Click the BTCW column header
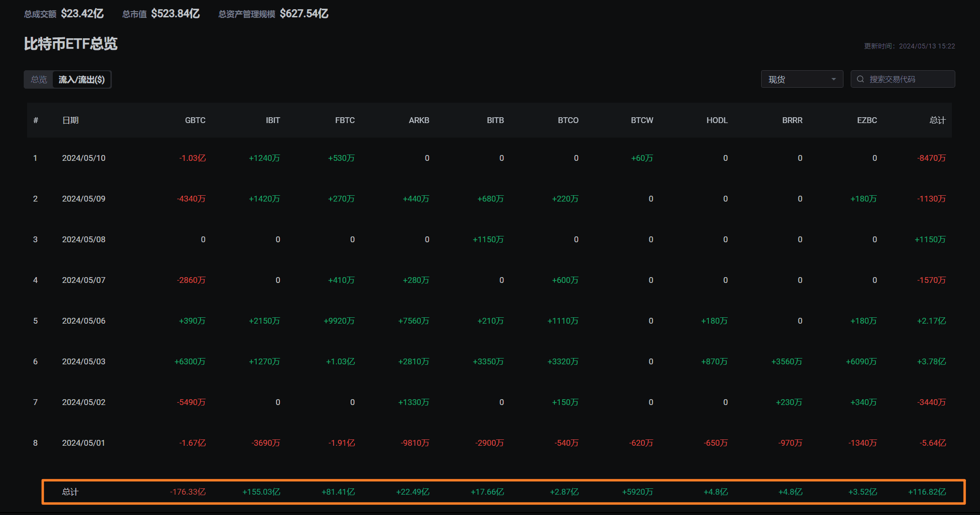 [x=642, y=120]
